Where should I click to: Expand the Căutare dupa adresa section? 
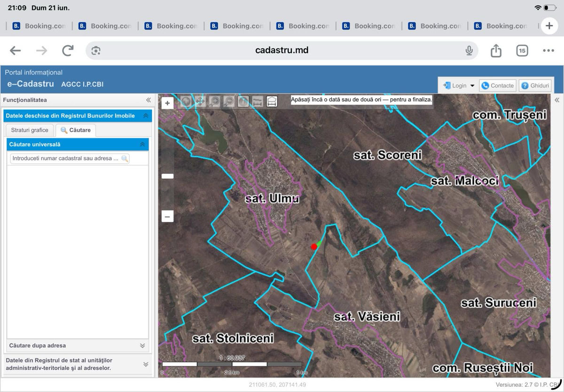[142, 345]
